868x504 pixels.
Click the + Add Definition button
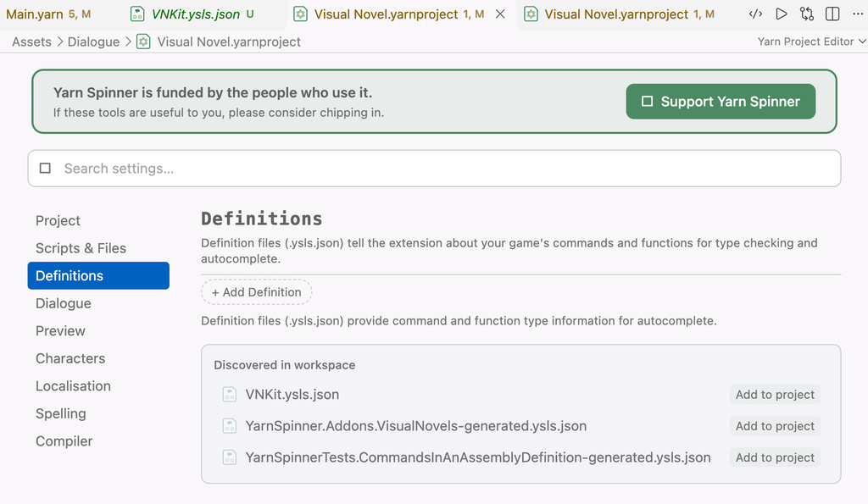point(256,292)
